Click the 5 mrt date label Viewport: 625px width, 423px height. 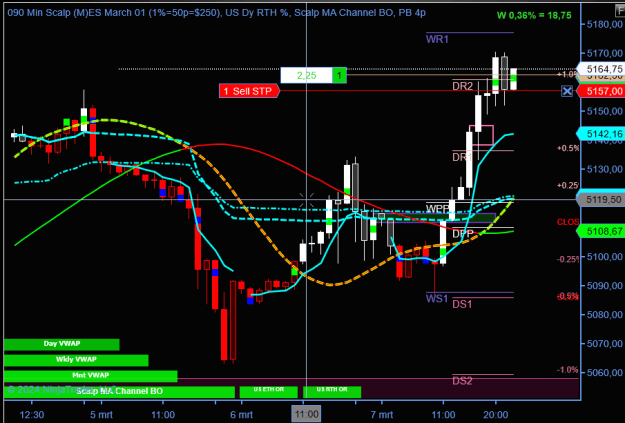click(101, 415)
